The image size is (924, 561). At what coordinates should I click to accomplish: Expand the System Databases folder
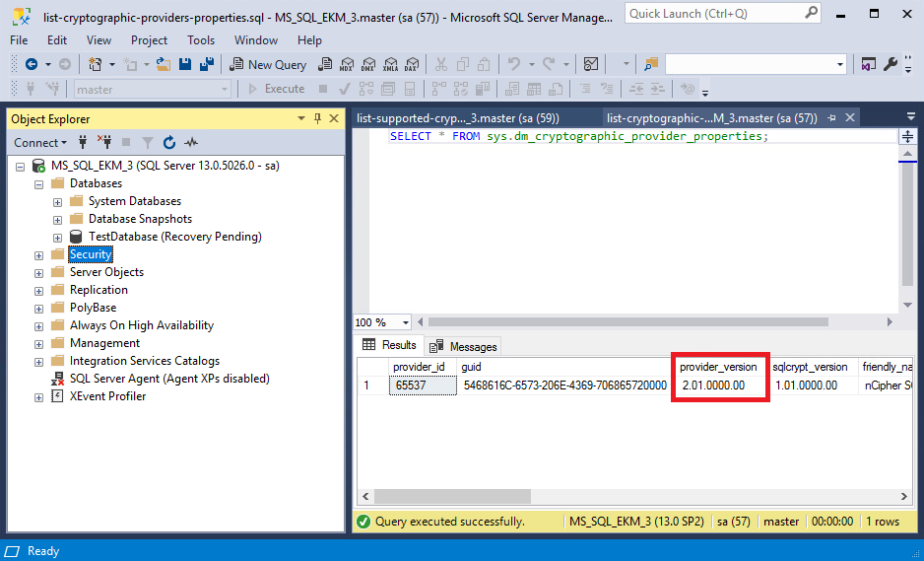click(x=57, y=202)
